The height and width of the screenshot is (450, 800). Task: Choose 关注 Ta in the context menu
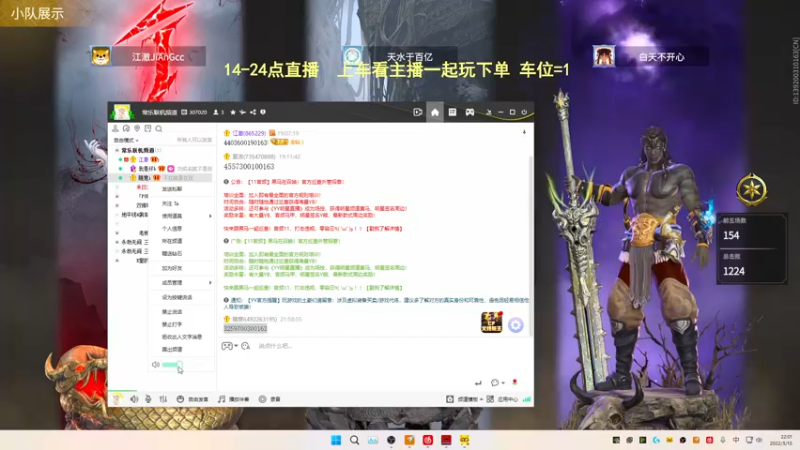[x=170, y=204]
